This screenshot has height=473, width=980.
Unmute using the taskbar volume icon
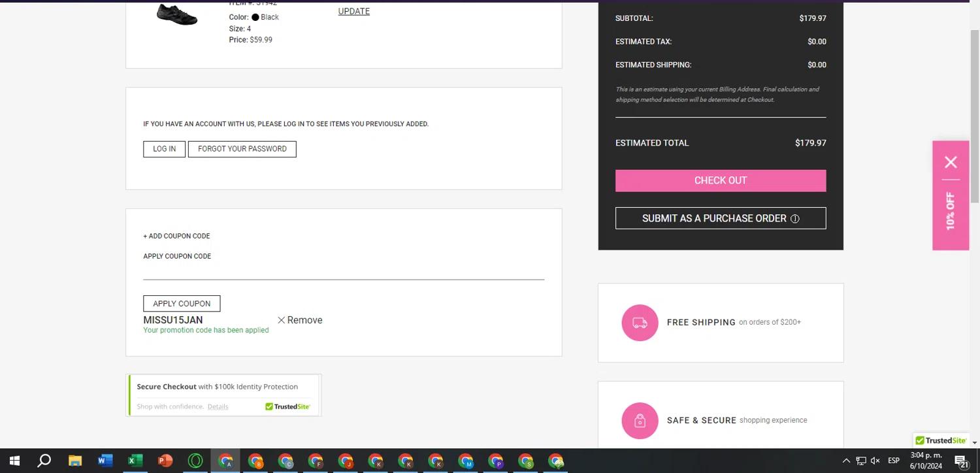click(875, 461)
